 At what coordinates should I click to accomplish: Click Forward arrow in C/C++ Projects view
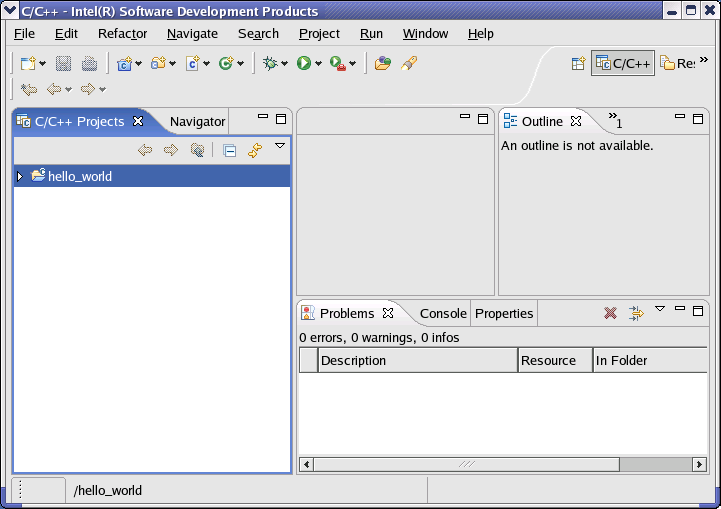pos(171,150)
